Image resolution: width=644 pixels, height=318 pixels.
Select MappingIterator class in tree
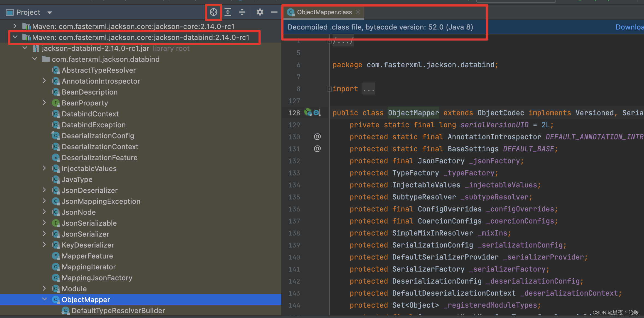(88, 267)
